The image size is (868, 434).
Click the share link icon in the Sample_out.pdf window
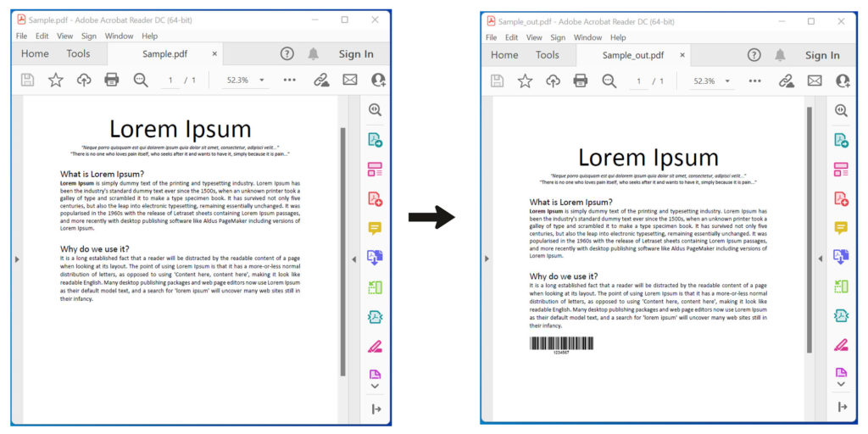[x=786, y=81]
